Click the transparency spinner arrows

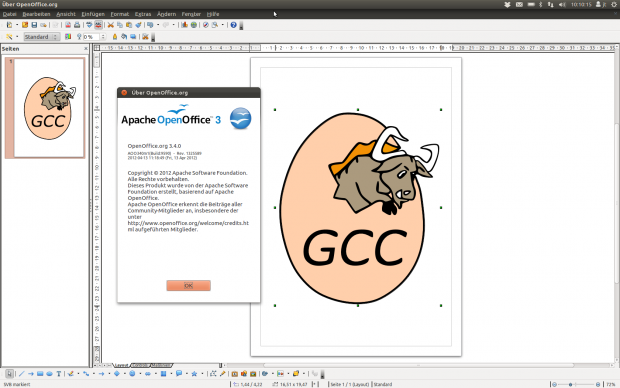tap(103, 37)
